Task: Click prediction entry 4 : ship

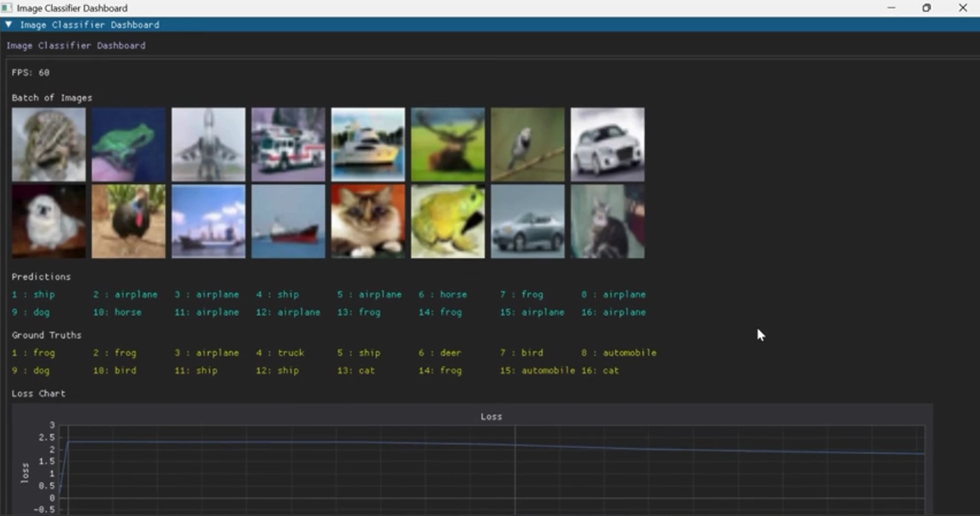Action: pos(277,295)
